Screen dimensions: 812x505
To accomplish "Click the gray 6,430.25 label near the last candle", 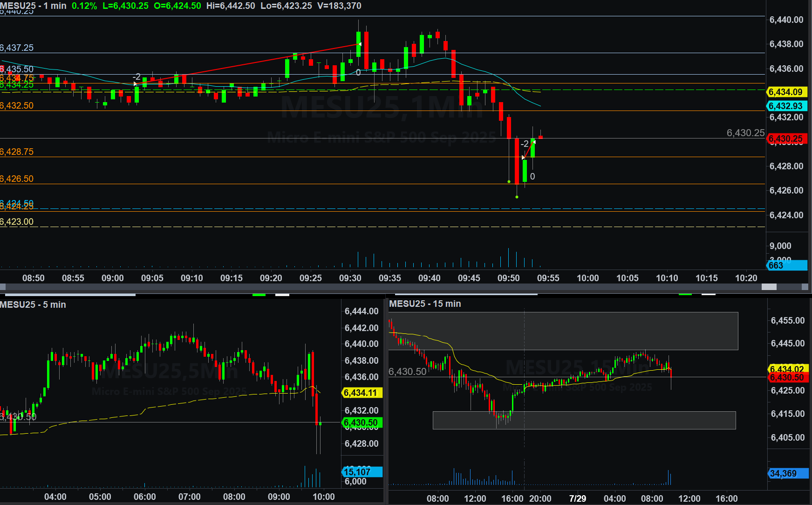I will click(745, 133).
